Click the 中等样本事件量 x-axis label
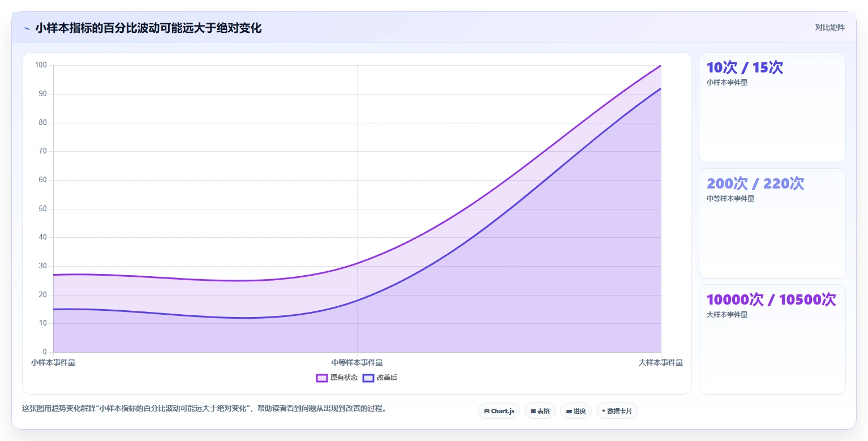Screen dimensions: 868x441 coord(357,362)
